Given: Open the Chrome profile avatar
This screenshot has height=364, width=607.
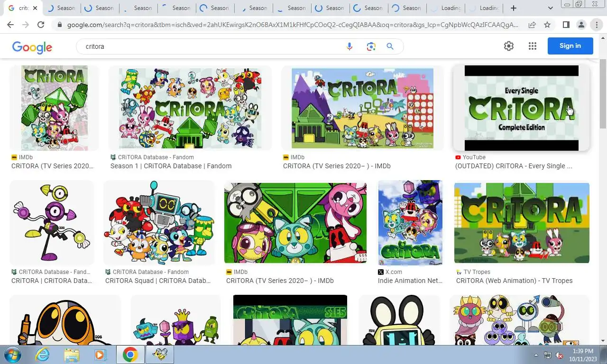Looking at the screenshot, I should coord(581,25).
